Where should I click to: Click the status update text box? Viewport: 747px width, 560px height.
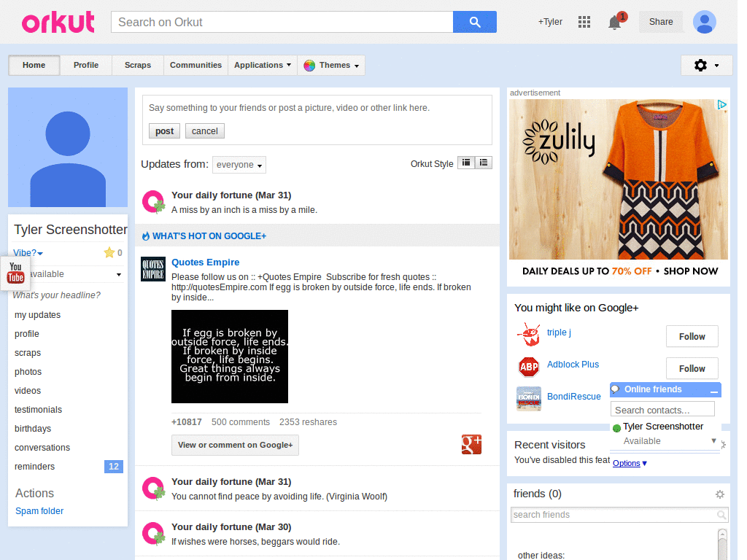[317, 108]
